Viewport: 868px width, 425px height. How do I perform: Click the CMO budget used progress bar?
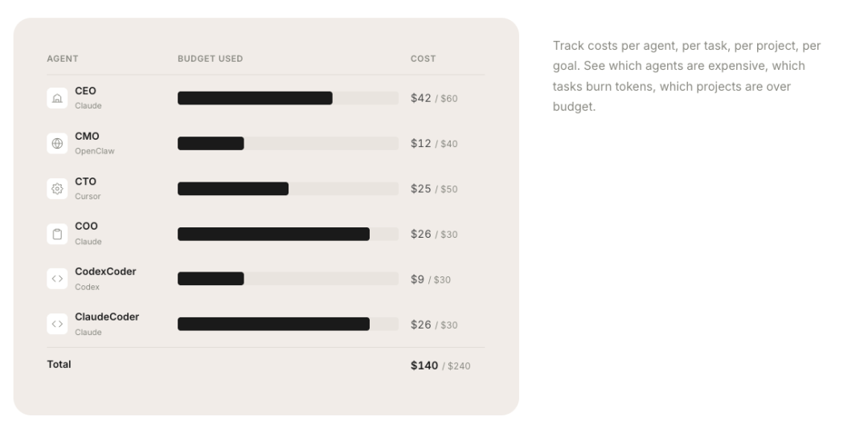tap(287, 143)
